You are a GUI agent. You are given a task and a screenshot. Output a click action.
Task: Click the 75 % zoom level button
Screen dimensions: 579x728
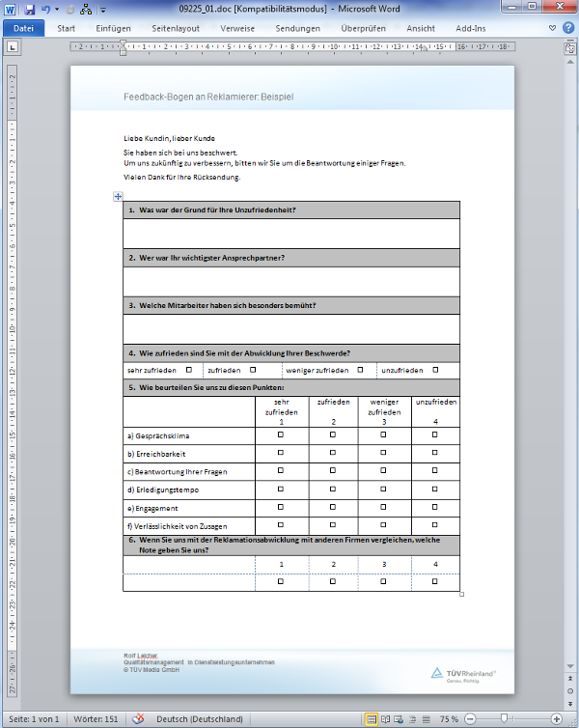click(x=449, y=719)
